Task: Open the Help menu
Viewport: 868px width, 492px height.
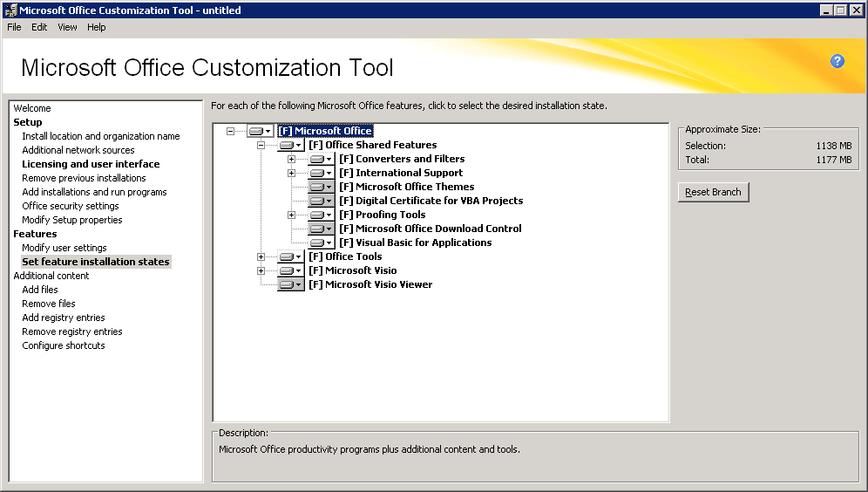Action: point(97,27)
